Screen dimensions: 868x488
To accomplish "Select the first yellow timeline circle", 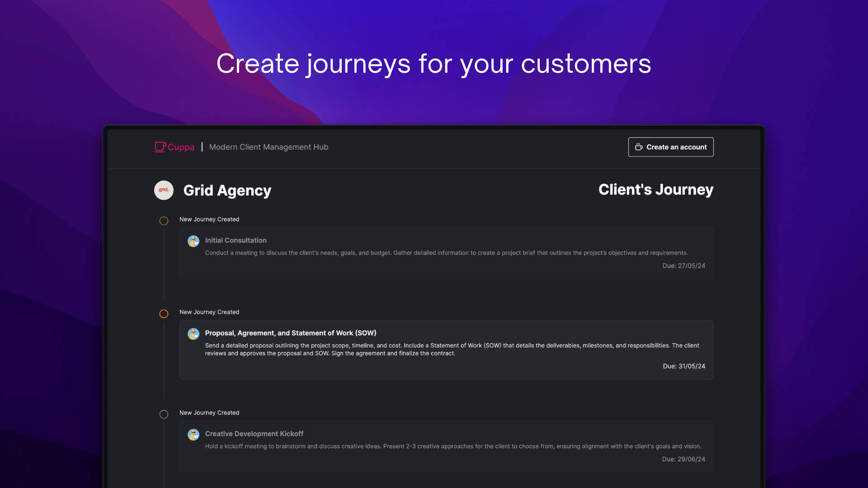I will click(164, 221).
